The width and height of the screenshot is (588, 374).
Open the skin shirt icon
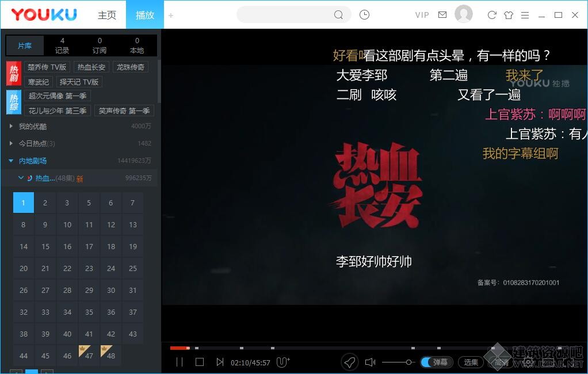point(509,15)
